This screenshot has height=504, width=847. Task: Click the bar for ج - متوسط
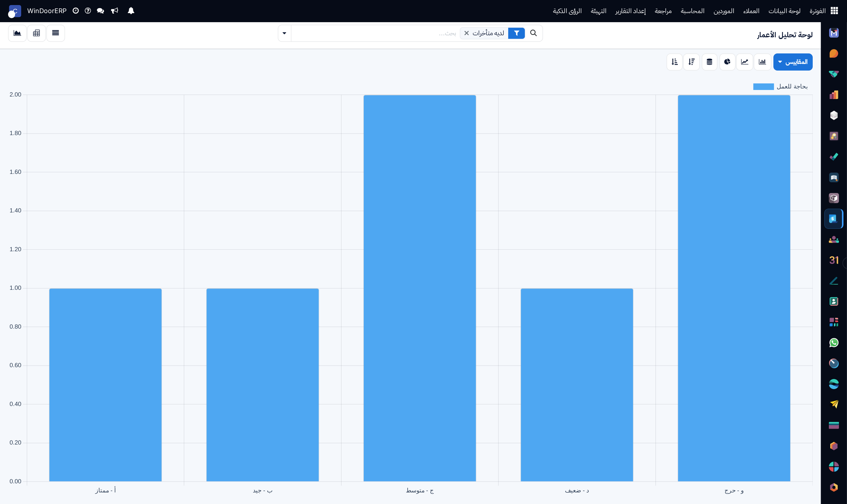[420, 288]
